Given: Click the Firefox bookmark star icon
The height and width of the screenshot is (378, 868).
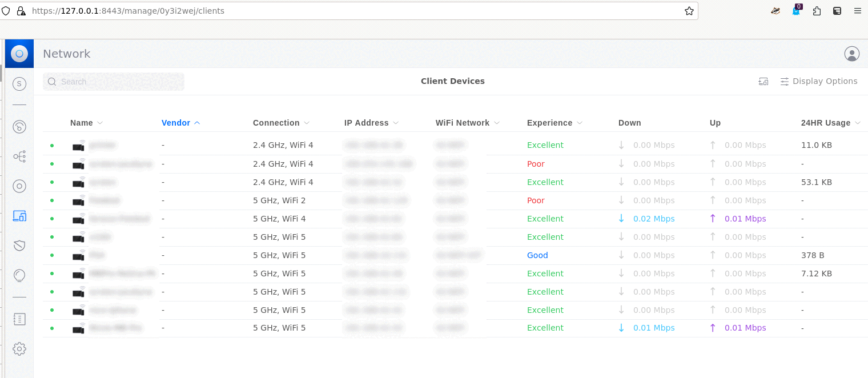Looking at the screenshot, I should coord(689,11).
